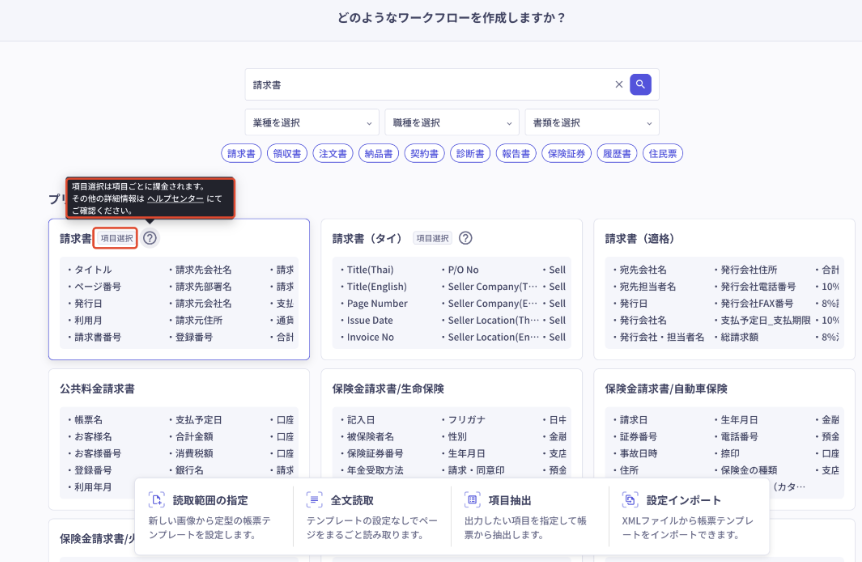Select the 公共料金請求書 template card
The height and width of the screenshot is (562, 862).
coord(178,432)
